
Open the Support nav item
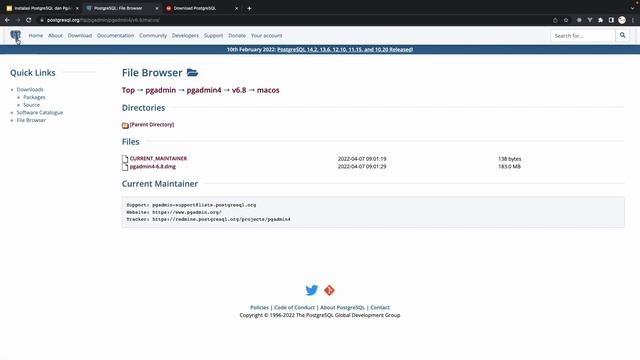click(213, 36)
